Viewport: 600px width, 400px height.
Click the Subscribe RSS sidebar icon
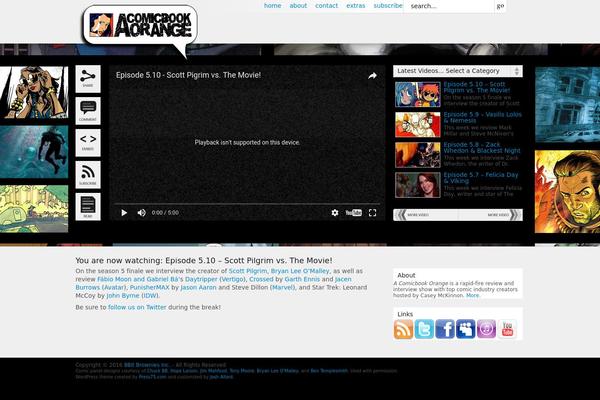coord(88,175)
